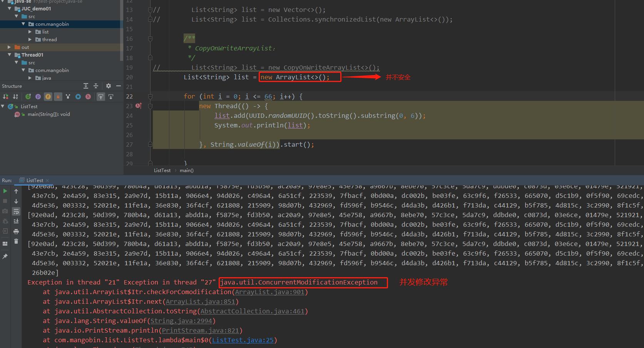The image size is (644, 348).
Task: Open the ListTest run tab
Action: coord(35,180)
